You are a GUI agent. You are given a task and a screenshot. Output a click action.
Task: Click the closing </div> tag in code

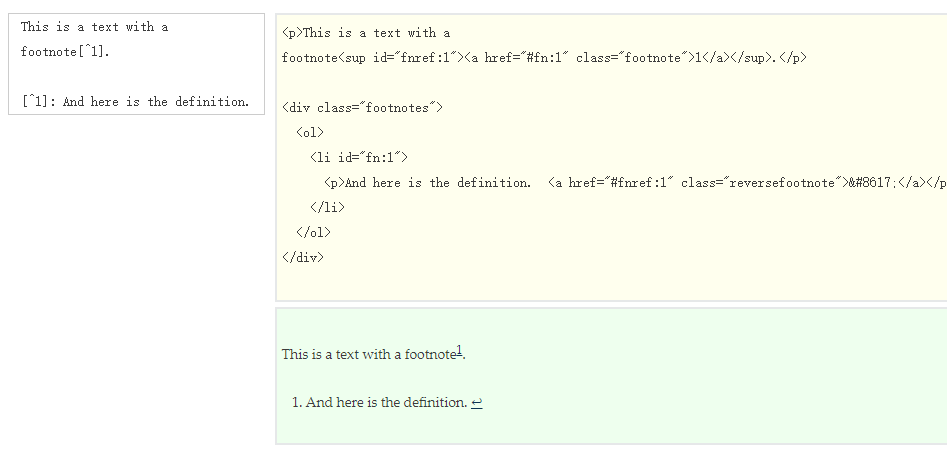click(303, 258)
